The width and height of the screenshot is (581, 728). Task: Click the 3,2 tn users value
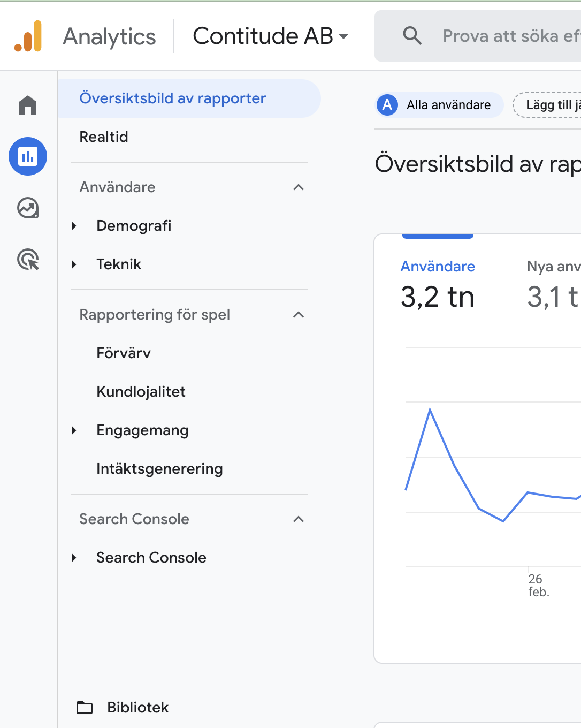click(x=438, y=297)
